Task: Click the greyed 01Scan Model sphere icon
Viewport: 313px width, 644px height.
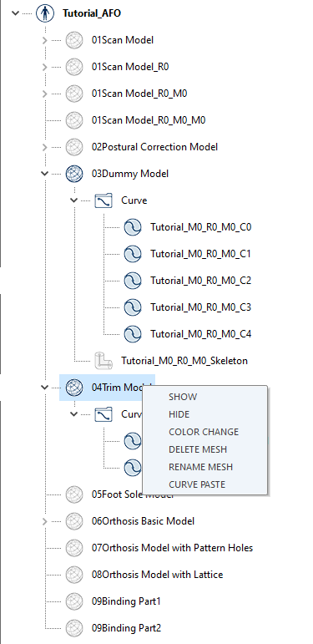Action: coord(74,40)
